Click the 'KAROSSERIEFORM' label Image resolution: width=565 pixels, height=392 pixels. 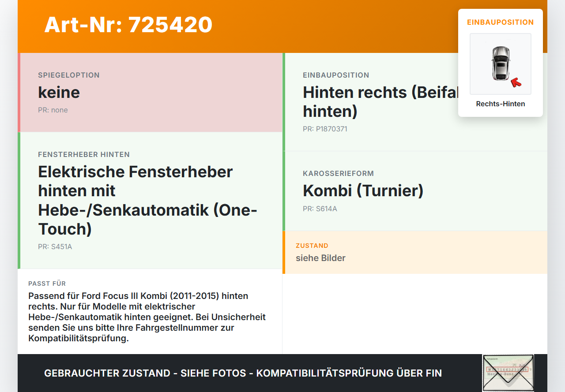tap(339, 173)
